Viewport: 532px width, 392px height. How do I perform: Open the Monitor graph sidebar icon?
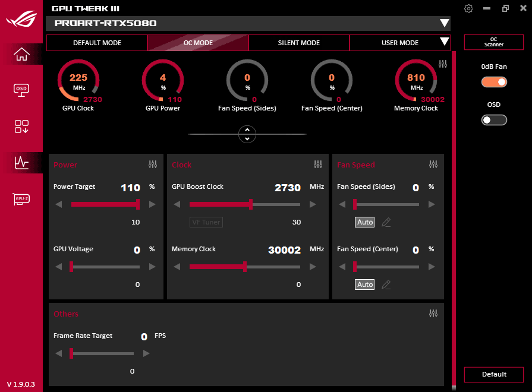(21, 163)
